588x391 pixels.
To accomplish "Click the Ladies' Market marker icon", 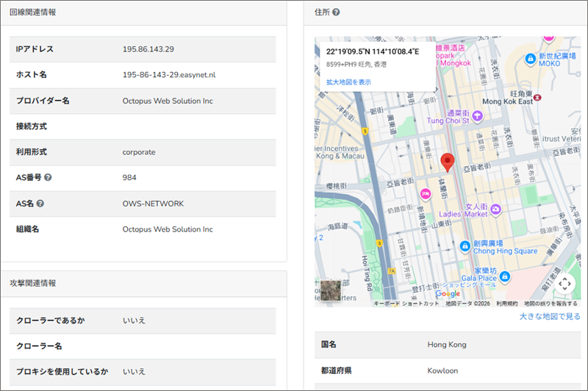I will point(496,210).
